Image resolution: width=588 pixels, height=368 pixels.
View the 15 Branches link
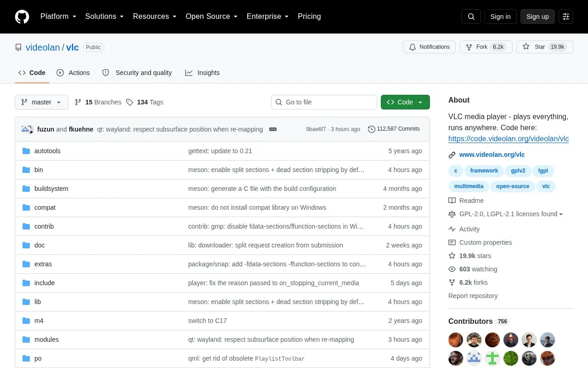point(98,102)
